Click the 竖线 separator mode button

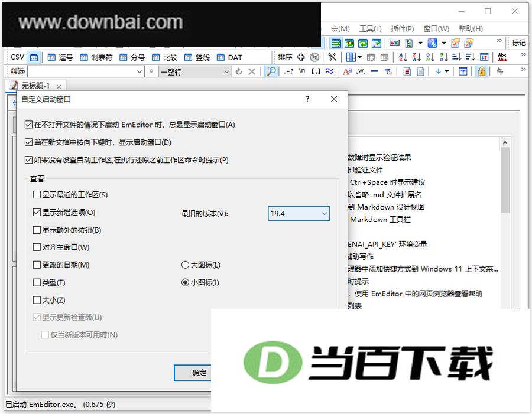[x=197, y=58]
